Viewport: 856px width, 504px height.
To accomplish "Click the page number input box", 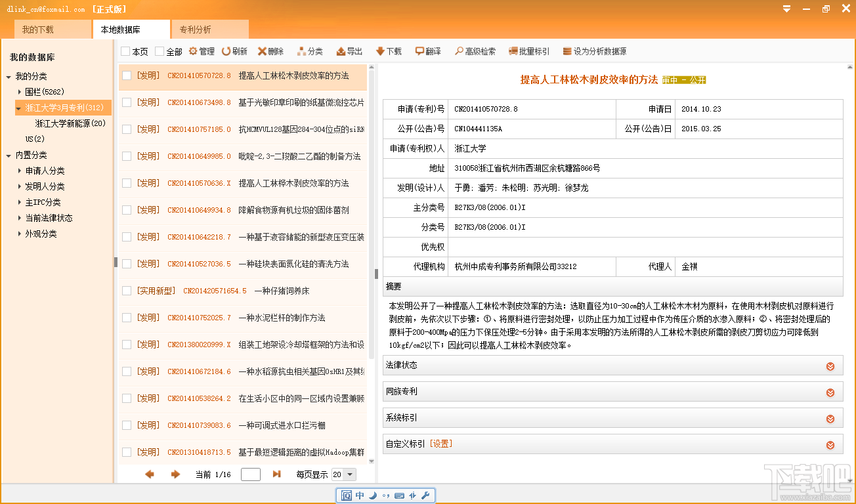I will pyautogui.click(x=251, y=474).
